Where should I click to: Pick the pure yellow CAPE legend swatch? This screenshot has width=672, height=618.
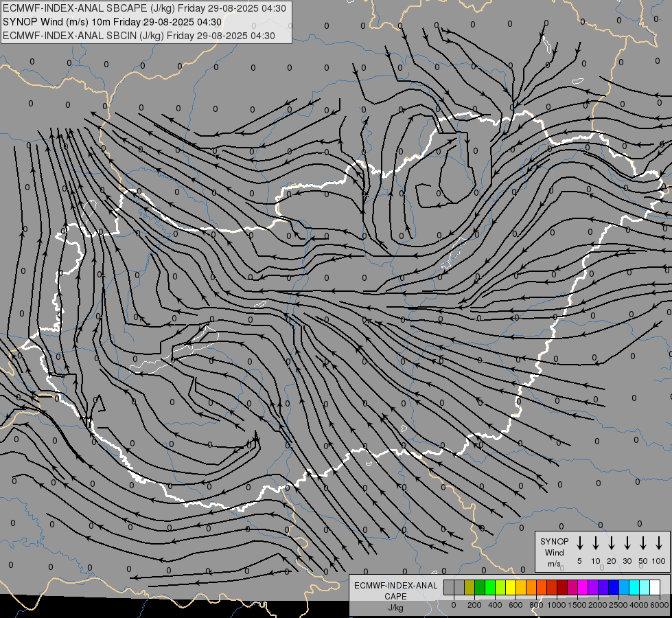[511, 588]
